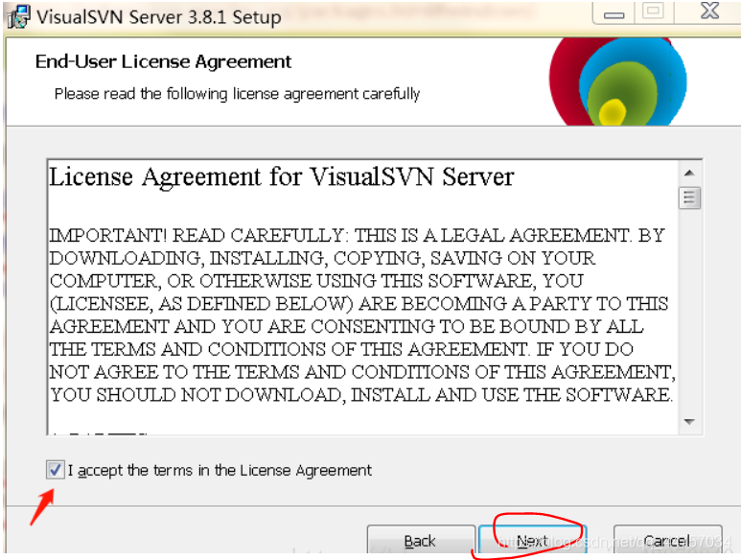The width and height of the screenshot is (741, 560).
Task: Click label 'I accept the terms in the License Agreement'
Action: click(x=220, y=470)
